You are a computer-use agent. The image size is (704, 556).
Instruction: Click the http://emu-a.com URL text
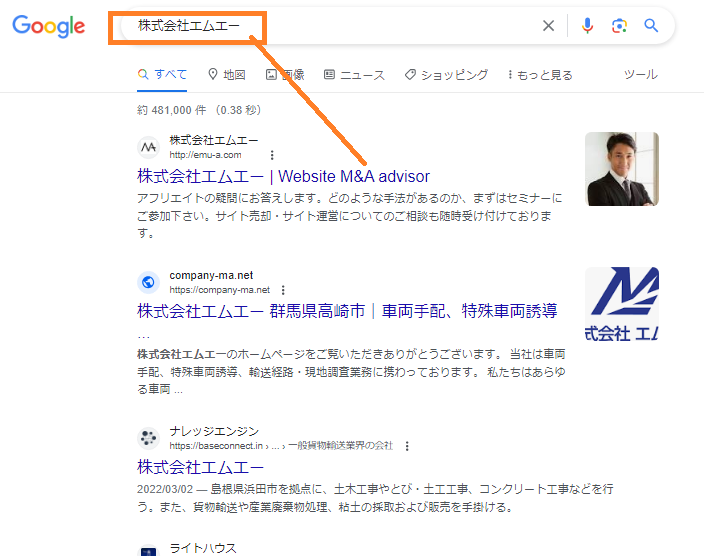[205, 155]
